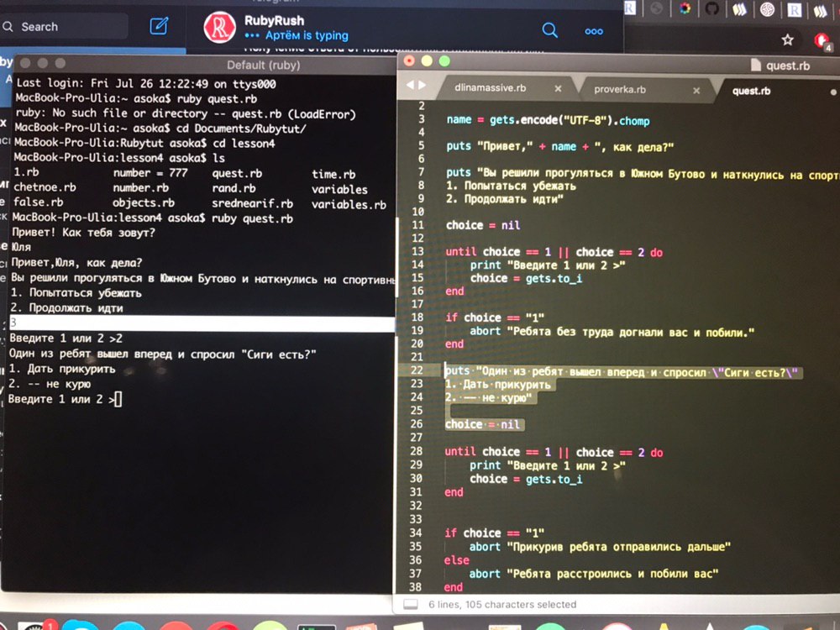This screenshot has width=840, height=630.
Task: Open RubyRush chat title info
Action: pyautogui.click(x=275, y=20)
